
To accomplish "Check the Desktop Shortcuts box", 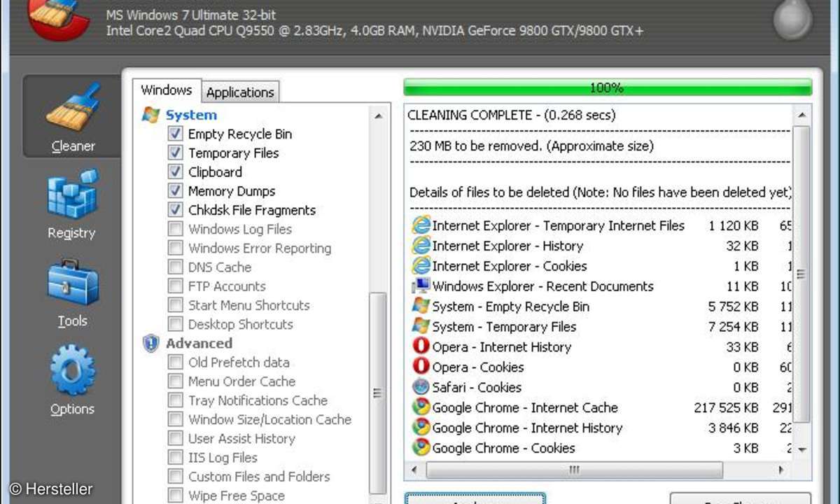I will 175,324.
